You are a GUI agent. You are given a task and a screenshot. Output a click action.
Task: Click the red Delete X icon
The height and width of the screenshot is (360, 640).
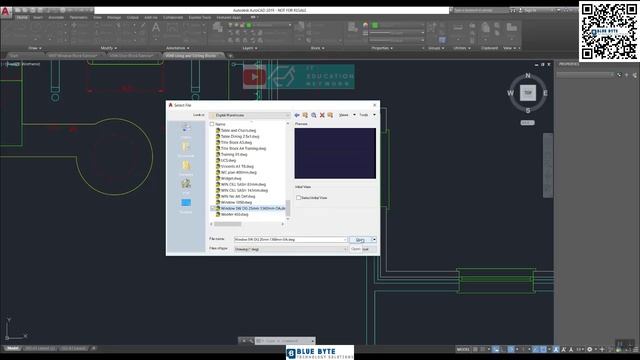tap(322, 115)
